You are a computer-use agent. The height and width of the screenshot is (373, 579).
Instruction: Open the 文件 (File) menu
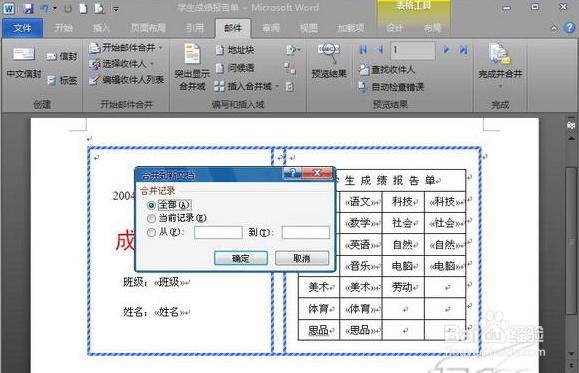tap(23, 28)
